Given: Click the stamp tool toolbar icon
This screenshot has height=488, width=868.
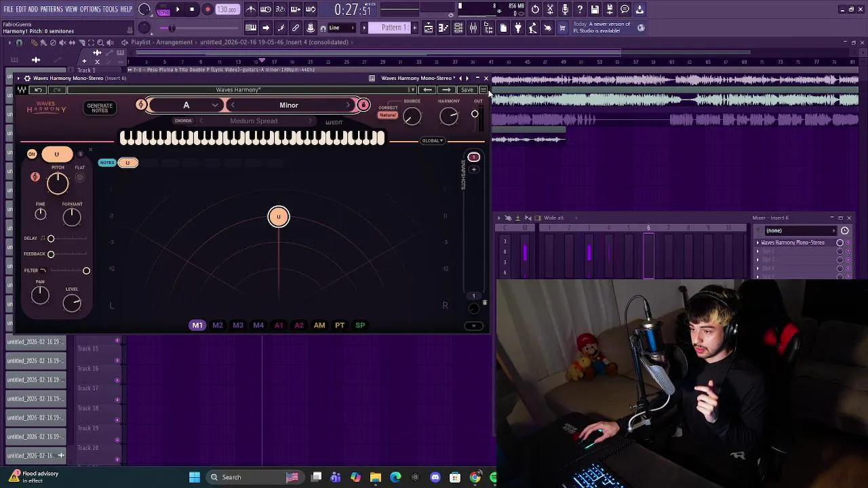Looking at the screenshot, I should click(x=311, y=28).
